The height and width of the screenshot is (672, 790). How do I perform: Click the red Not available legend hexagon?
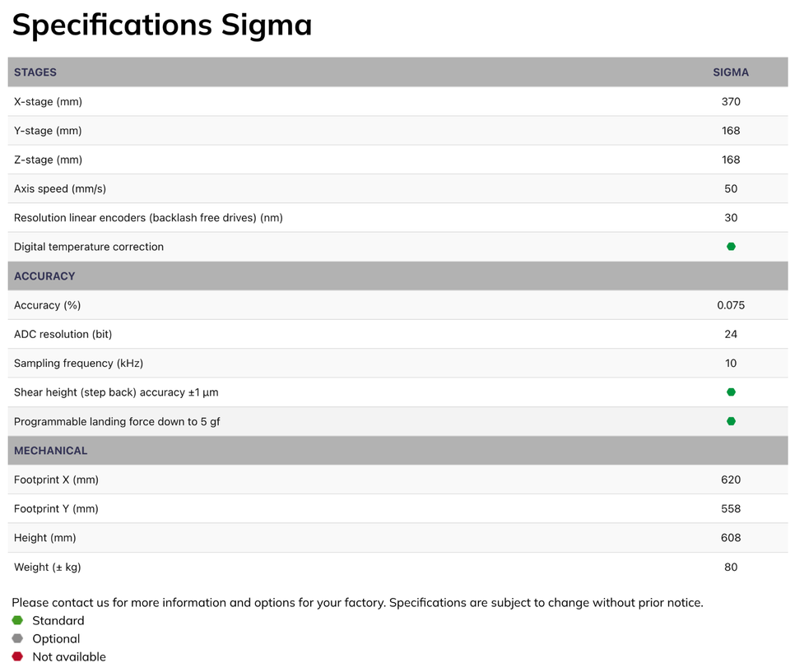17,656
